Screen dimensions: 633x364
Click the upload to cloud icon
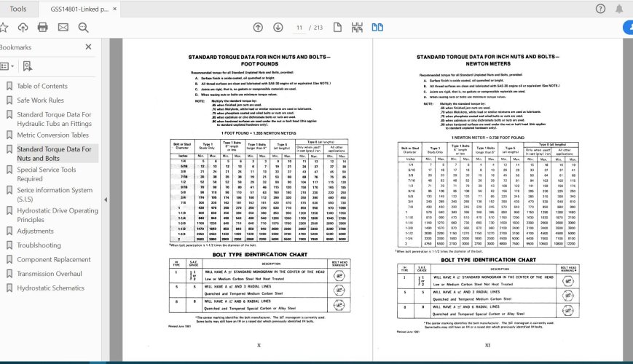click(23, 28)
